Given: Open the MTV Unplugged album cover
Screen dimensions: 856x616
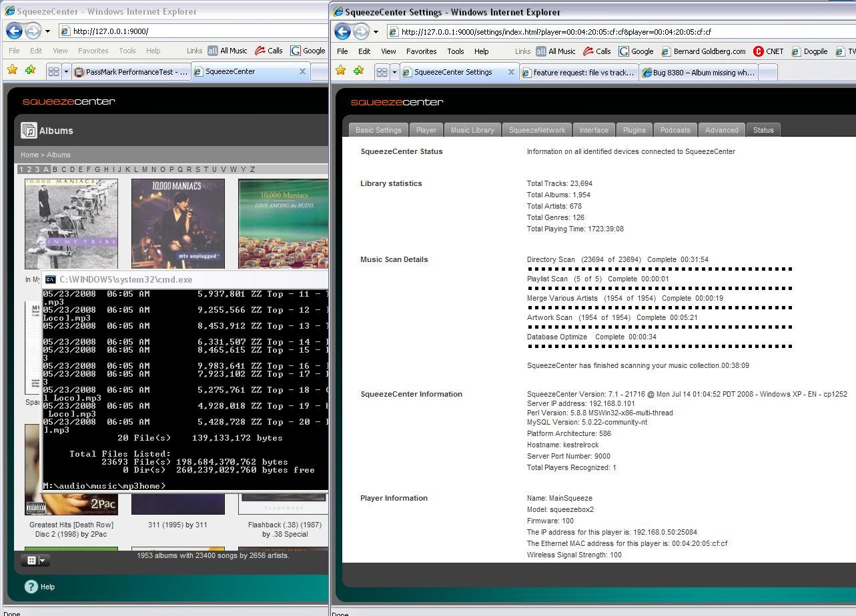Looking at the screenshot, I should coord(178,223).
